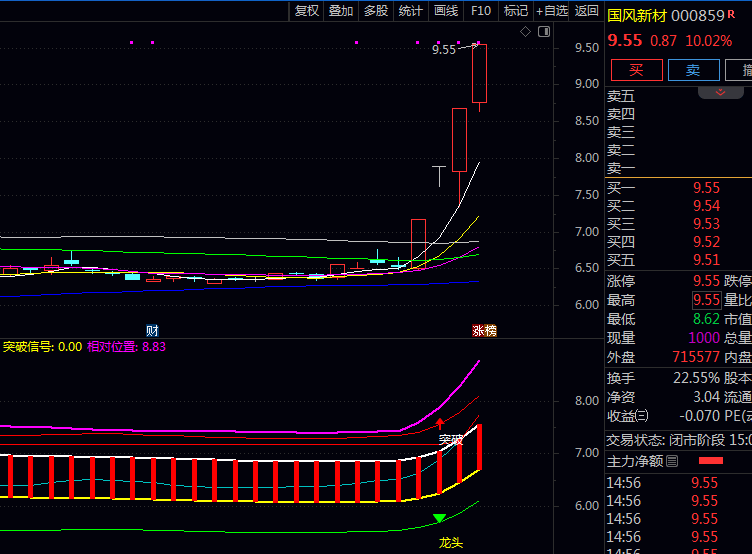This screenshot has width=752, height=554.
Task: Open the 多股 multi-stock view
Action: click(376, 10)
